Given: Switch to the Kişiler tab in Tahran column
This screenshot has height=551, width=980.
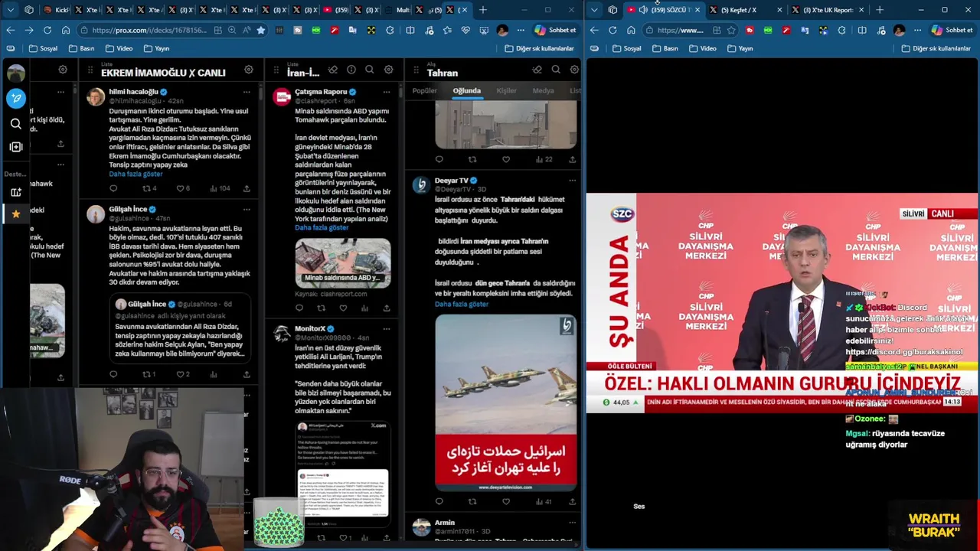Looking at the screenshot, I should [506, 90].
